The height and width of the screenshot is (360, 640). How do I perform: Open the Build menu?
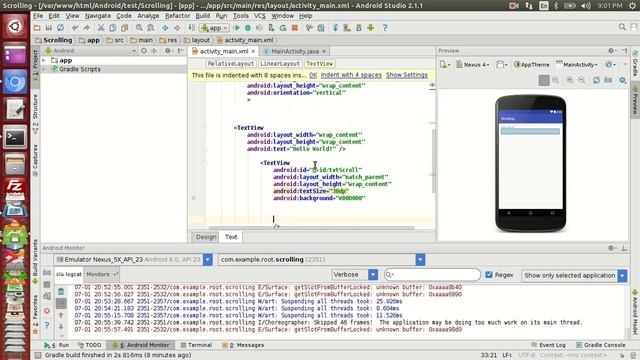[x=202, y=16]
